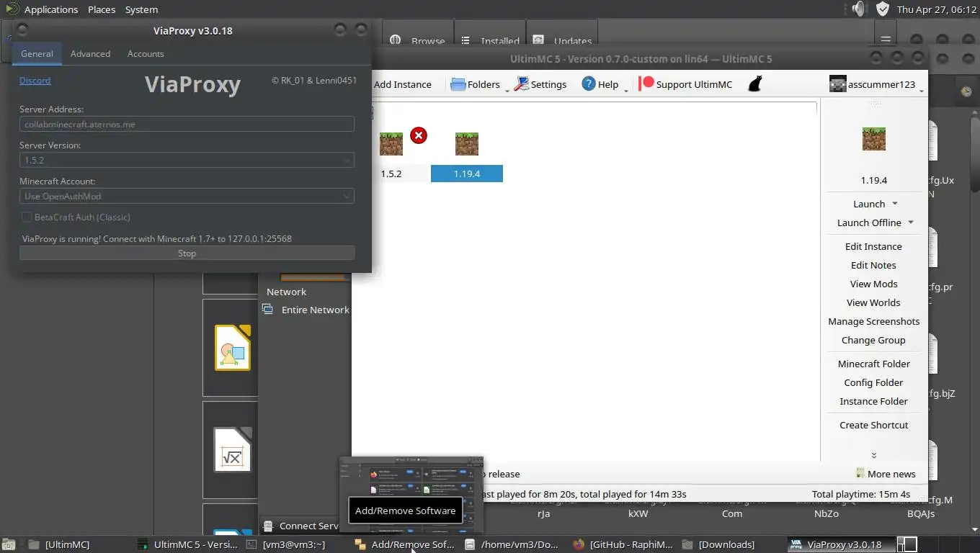Viewport: 980px width, 553px height.
Task: Click the large 1.19.4 instance icon in the sidebar
Action: point(874,139)
